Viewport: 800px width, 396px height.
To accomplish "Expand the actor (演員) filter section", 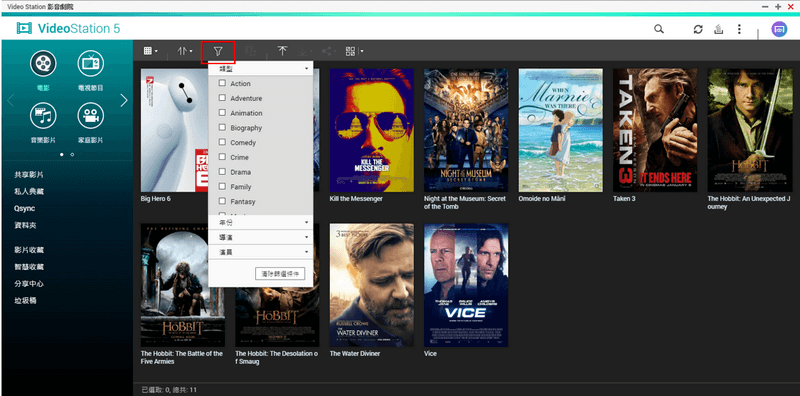I will [260, 252].
